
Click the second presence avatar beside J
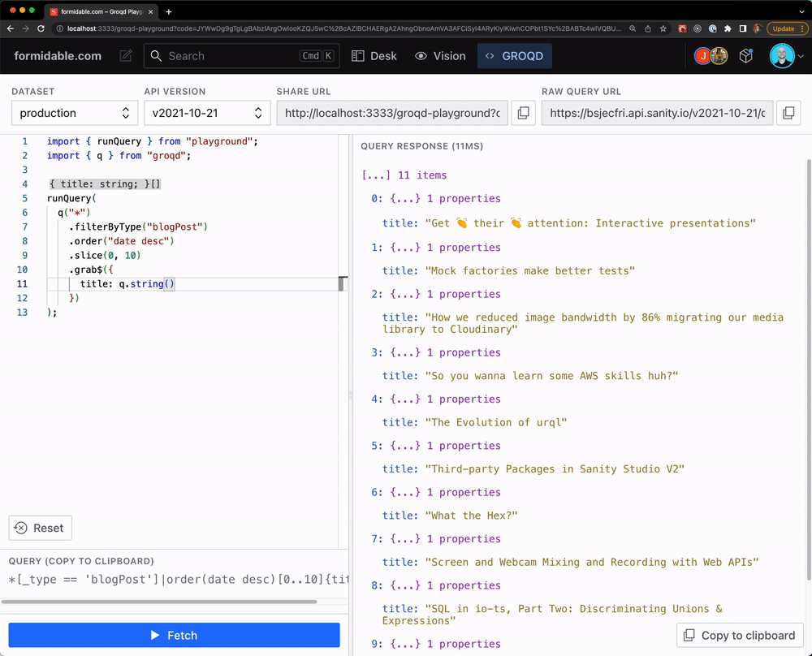click(719, 56)
